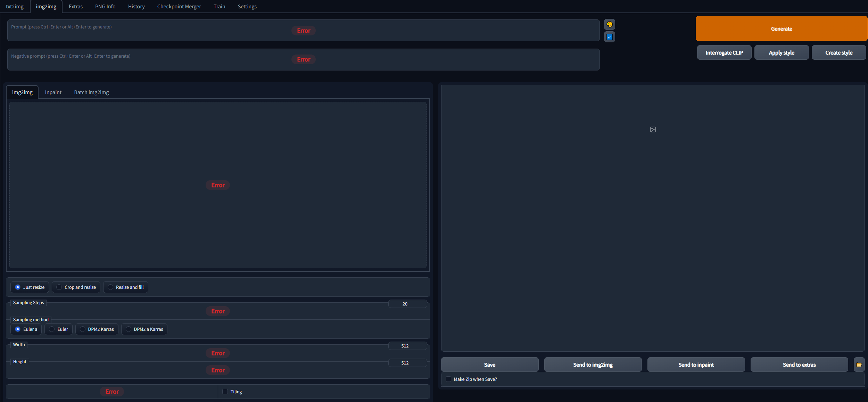Open the Batch img2img tab

(91, 92)
